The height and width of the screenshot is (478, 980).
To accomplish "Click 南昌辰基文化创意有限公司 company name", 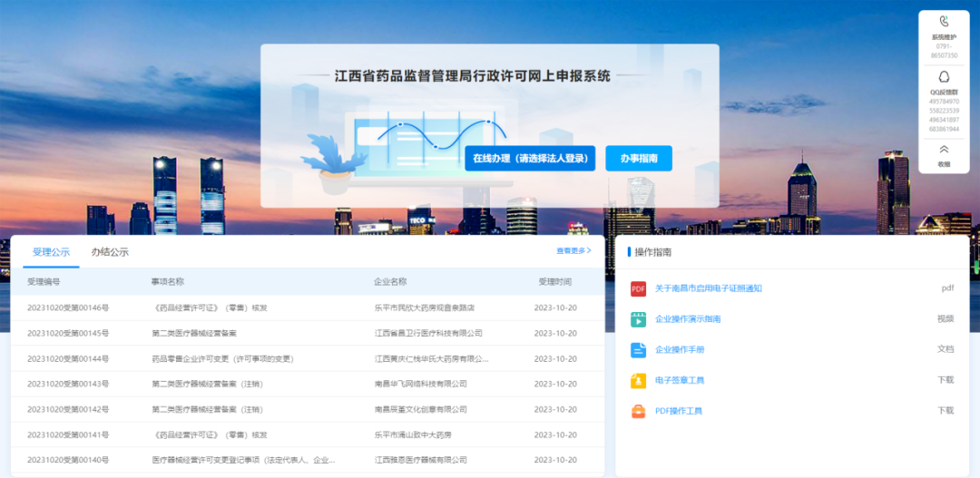I will (421, 409).
